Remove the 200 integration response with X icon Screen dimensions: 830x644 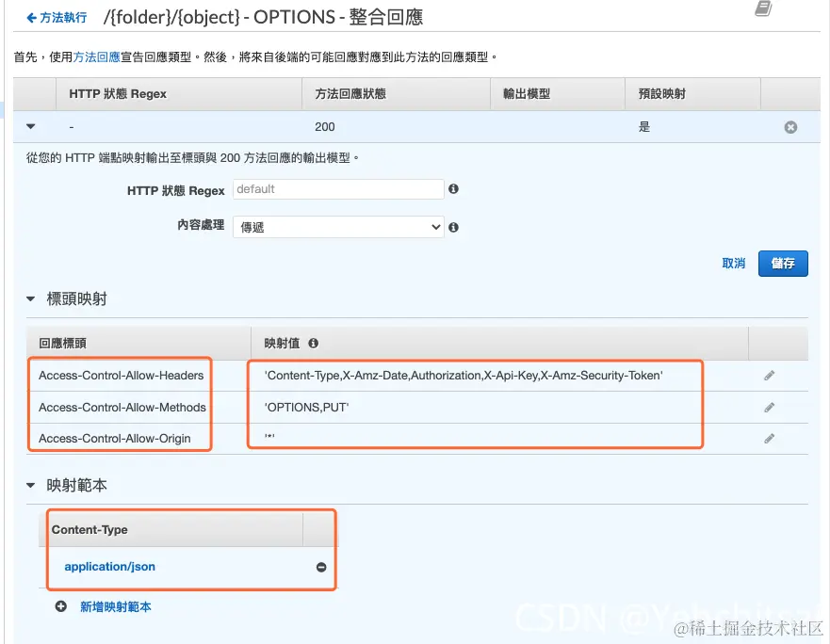(x=790, y=127)
